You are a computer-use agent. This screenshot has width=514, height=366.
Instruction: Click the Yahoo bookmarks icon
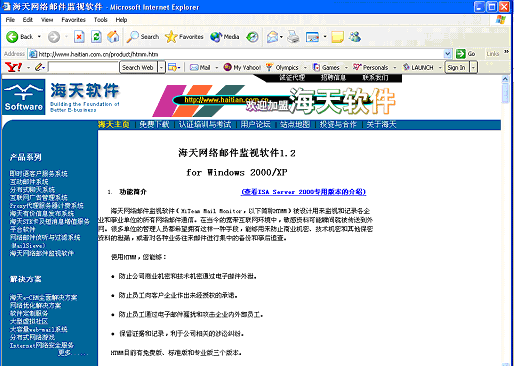click(x=172, y=67)
